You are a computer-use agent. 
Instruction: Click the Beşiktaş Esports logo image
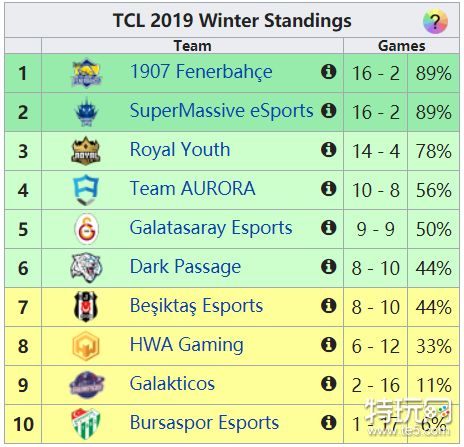[x=86, y=306]
